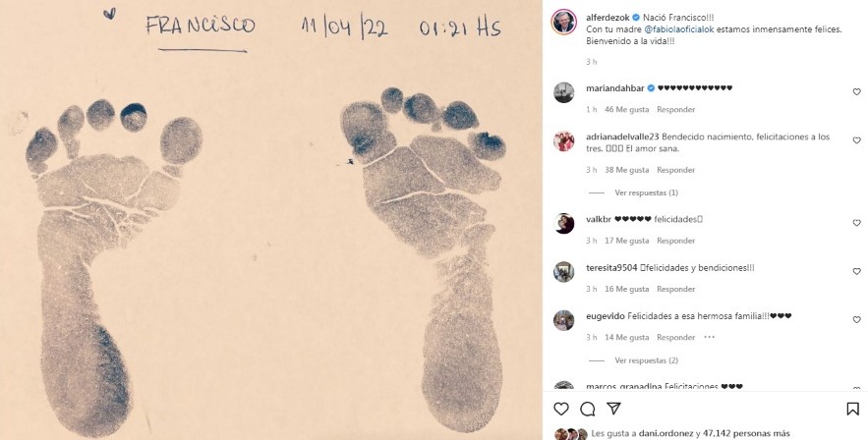Open the three-dot options on eugevldo's comment
This screenshot has height=440, width=868.
(709, 337)
